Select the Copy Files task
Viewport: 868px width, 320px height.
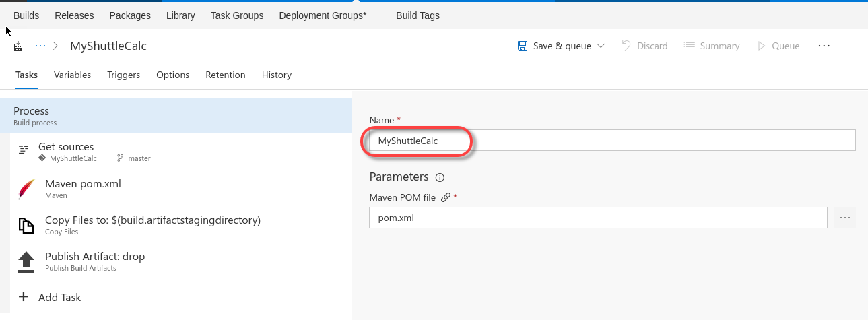(180, 225)
